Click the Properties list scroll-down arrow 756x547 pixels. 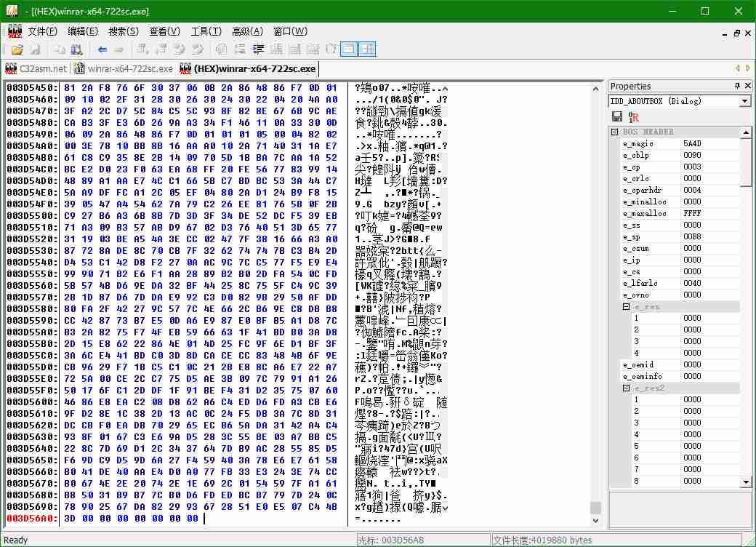746,482
